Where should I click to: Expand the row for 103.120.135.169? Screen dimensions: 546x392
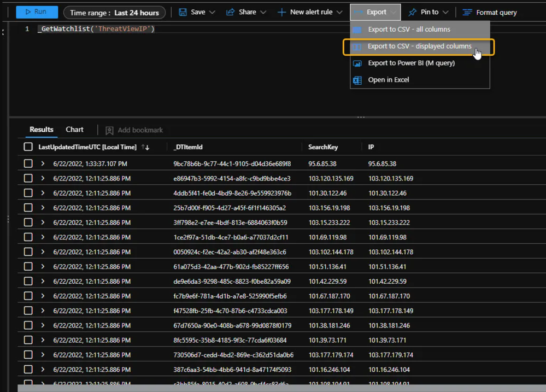(x=43, y=178)
